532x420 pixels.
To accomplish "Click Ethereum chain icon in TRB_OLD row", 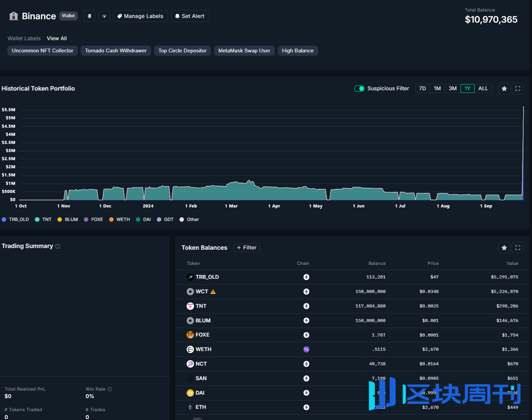I will pos(306,277).
